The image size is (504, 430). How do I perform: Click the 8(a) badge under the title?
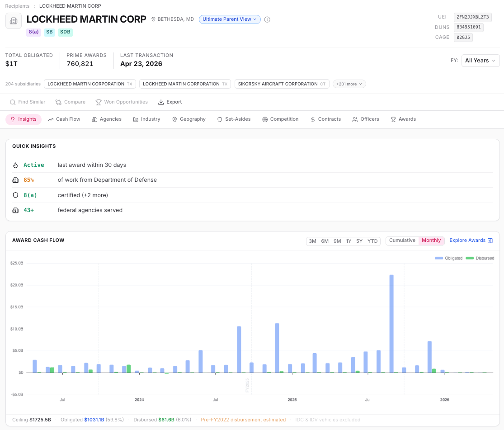(34, 32)
